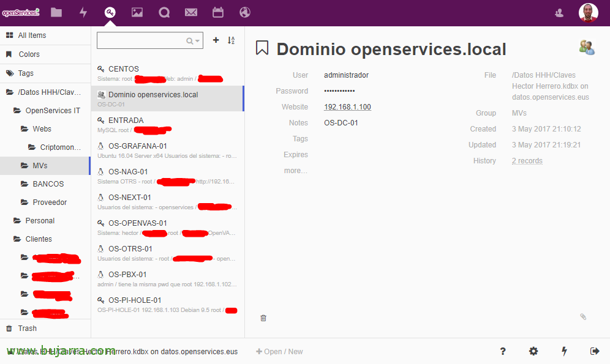Expand more fields in entry details
The height and width of the screenshot is (364, 610).
(x=295, y=171)
